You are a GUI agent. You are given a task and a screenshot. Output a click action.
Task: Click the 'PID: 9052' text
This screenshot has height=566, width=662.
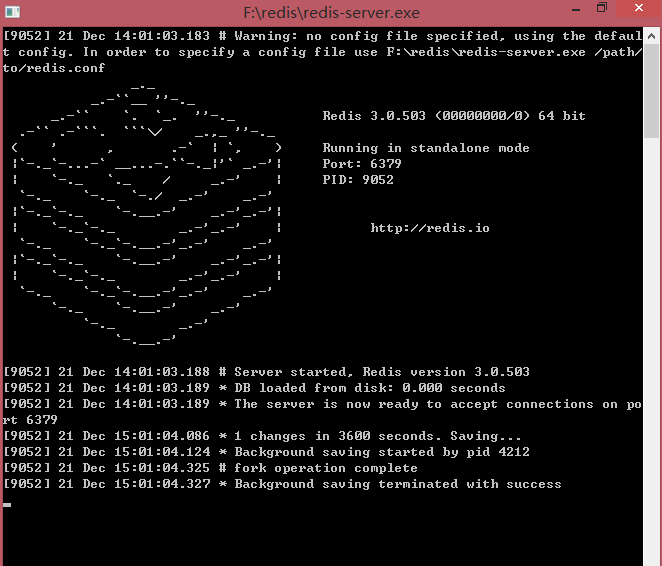(x=358, y=180)
